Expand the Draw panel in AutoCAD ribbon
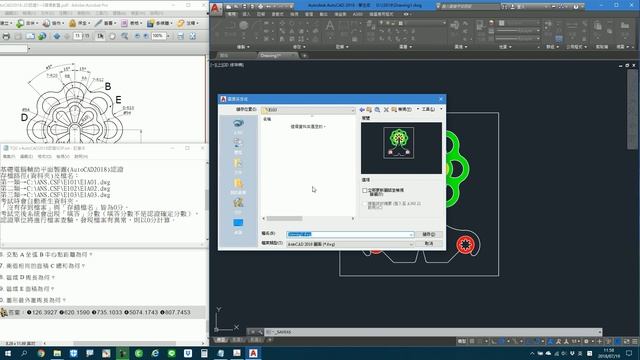Screen dimensions: 640x360 tap(243, 47)
